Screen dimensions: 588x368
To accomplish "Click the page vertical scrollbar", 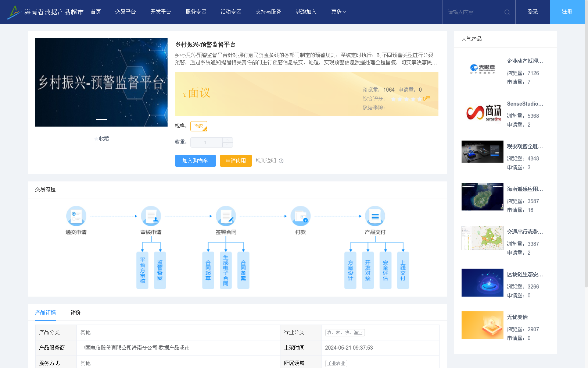I will 586,144.
